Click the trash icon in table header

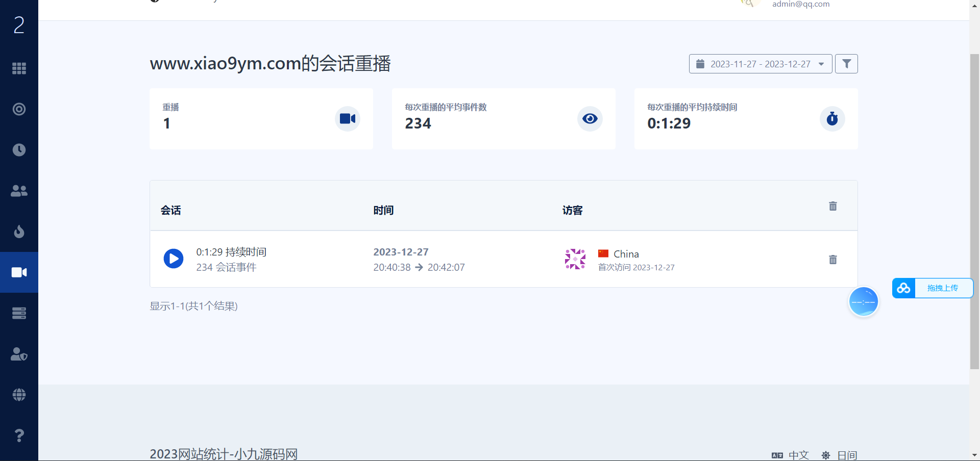coord(833,206)
